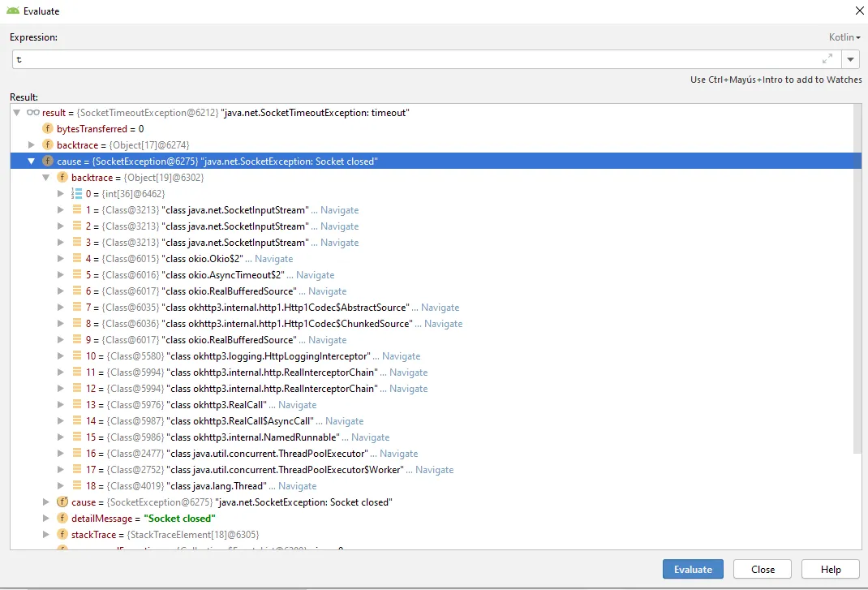Navigate to okhttp3.RealCall class
Screen dimensions: 868x590
297,405
